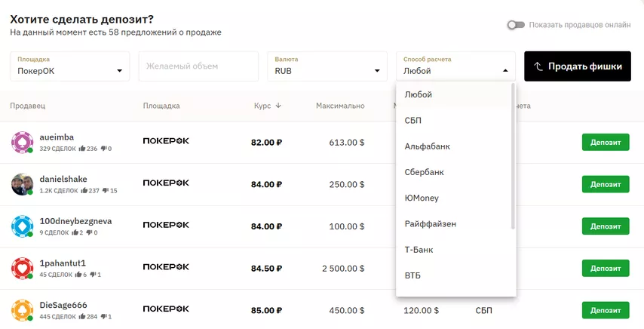Click 1pahantut1's red chip avatar
Viewport: 644px width, 329px height.
[22, 268]
